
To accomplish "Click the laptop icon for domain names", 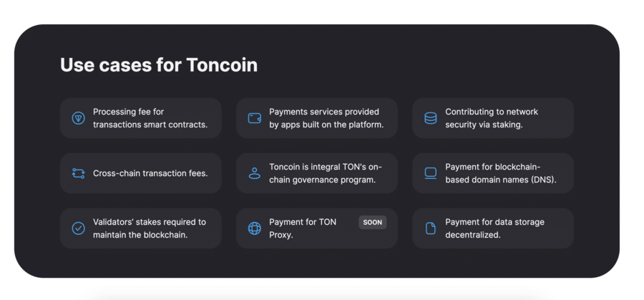I will point(431,173).
